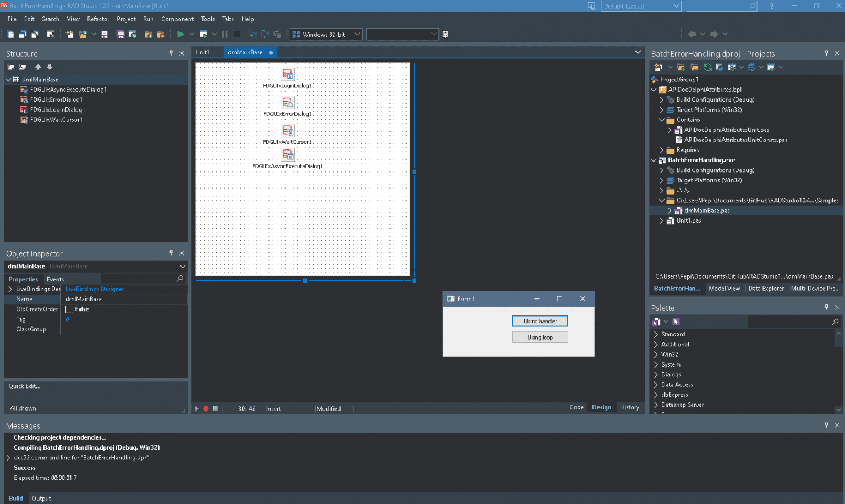Switch to the Output tab in Messages
This screenshot has width=845, height=504.
(41, 499)
